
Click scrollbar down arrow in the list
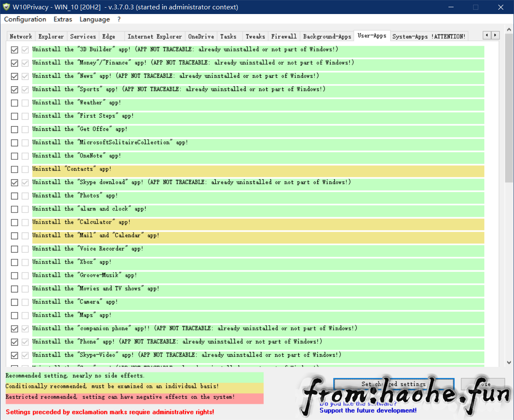[x=509, y=363]
